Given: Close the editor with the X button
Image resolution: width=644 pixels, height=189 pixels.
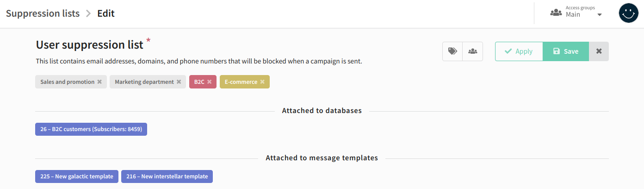Looking at the screenshot, I should click(599, 51).
